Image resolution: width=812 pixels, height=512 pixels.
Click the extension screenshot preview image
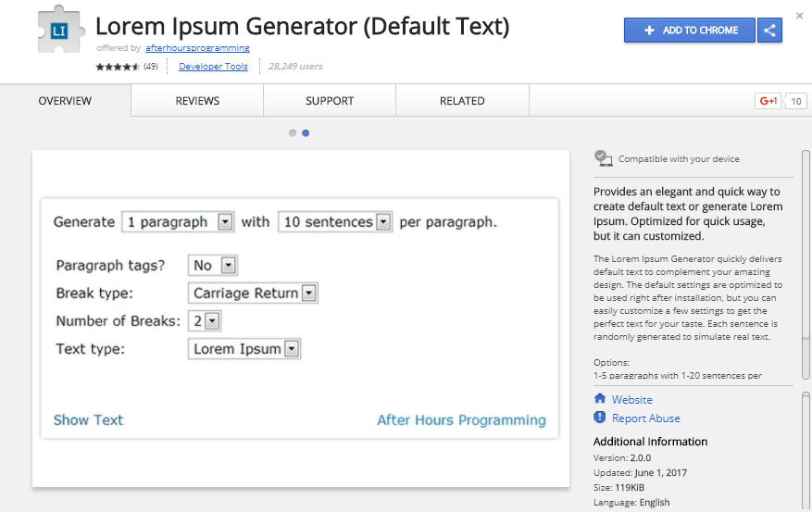(301, 318)
